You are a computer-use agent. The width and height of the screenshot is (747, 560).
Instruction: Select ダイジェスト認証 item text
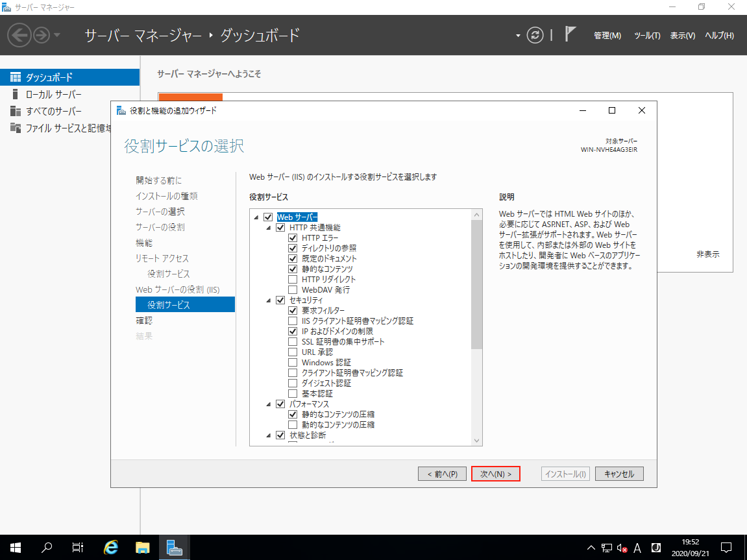[x=326, y=383]
